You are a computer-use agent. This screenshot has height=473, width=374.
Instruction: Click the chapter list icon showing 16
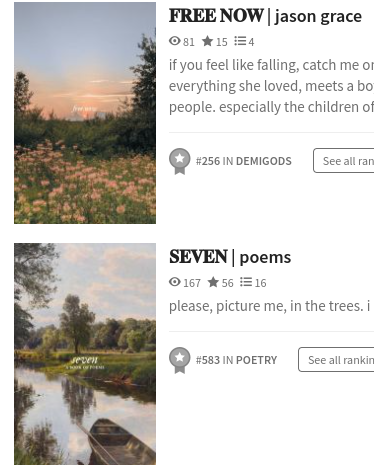(246, 282)
